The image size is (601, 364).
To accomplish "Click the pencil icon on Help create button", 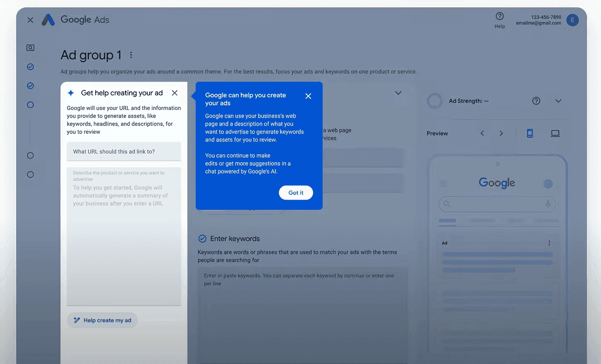I will [77, 320].
